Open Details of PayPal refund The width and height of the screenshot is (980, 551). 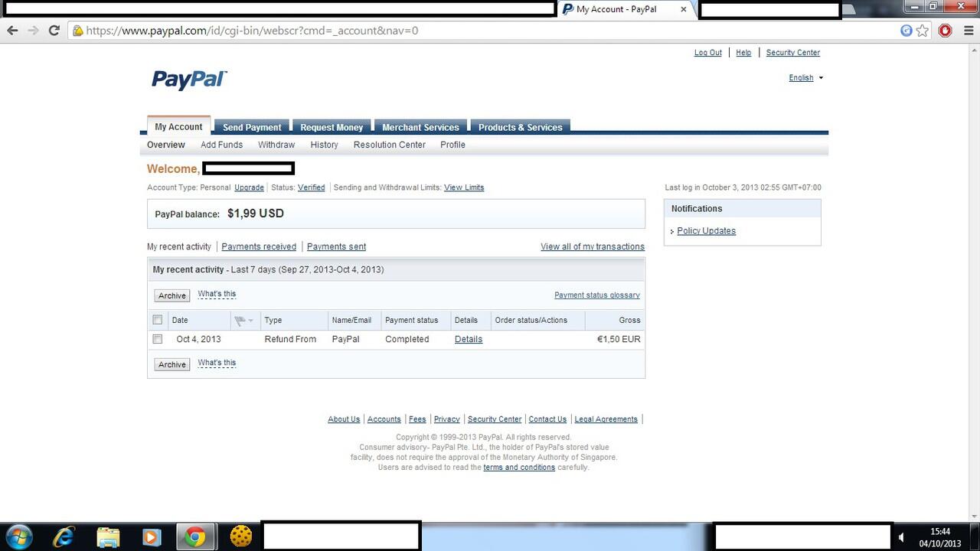coord(469,339)
